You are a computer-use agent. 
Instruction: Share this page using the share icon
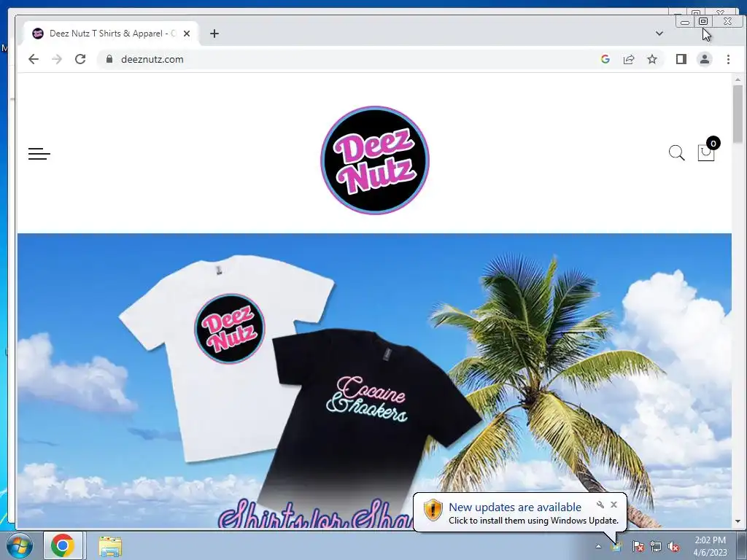coord(629,59)
